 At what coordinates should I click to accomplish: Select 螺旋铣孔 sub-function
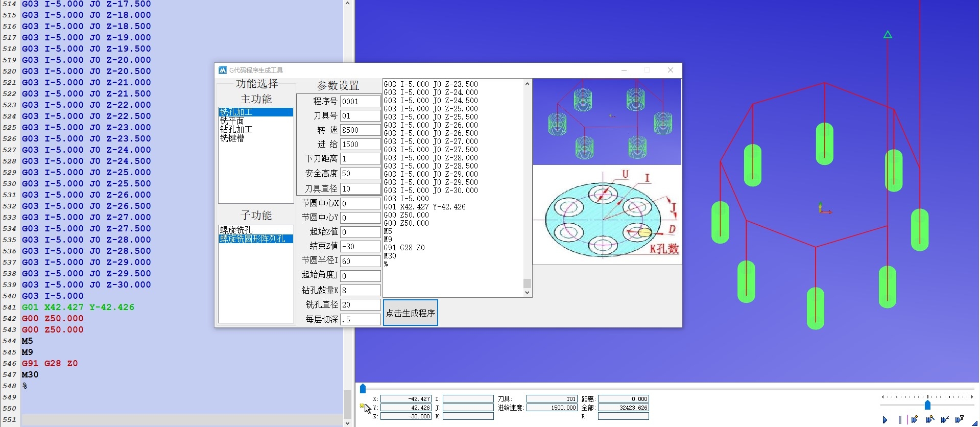click(x=236, y=230)
